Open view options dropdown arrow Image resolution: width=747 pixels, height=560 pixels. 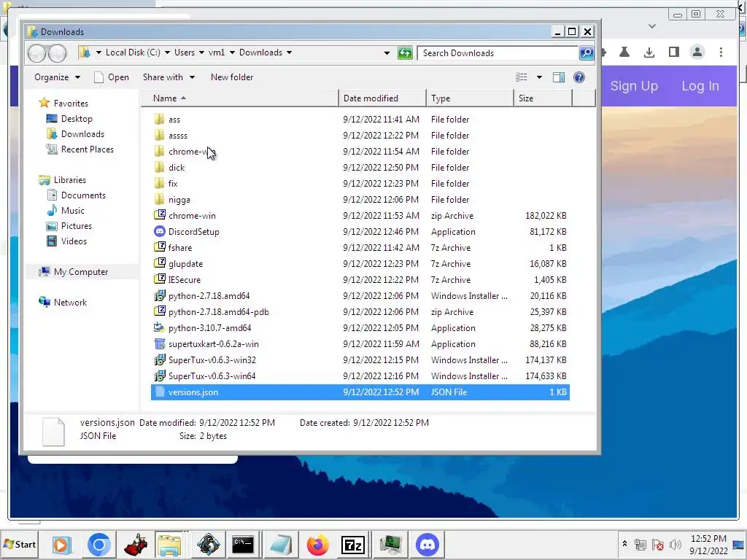click(x=539, y=77)
